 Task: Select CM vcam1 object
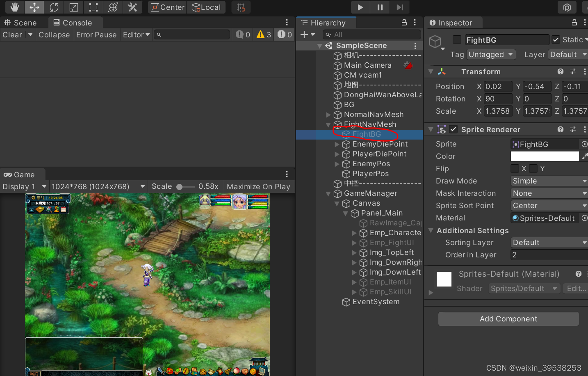(362, 75)
